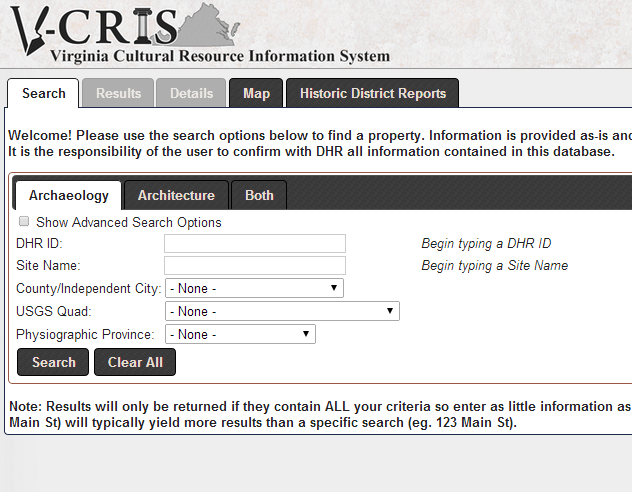This screenshot has height=492, width=632.
Task: Focus the Site Name input field
Action: 255,266
